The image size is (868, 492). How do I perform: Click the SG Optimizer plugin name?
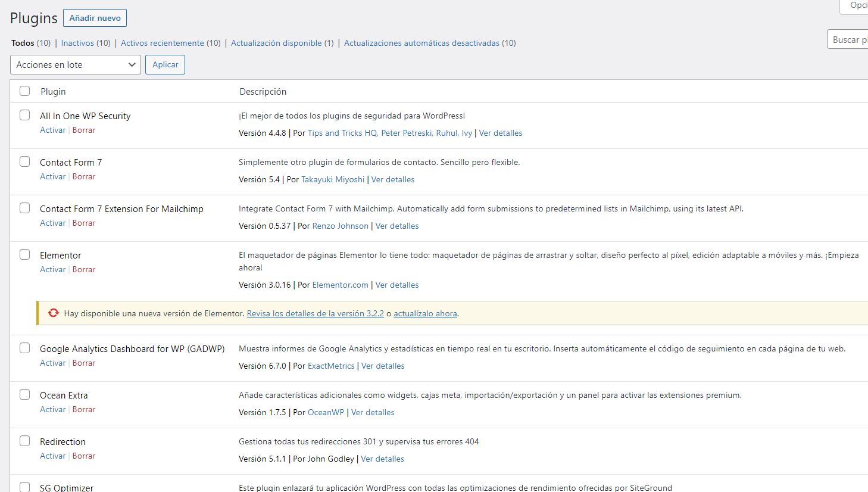(67, 487)
